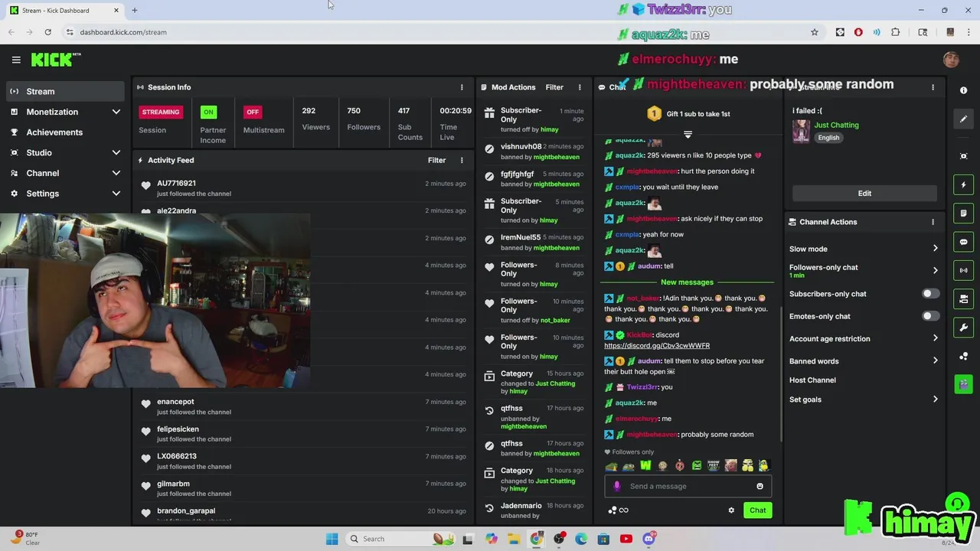The height and width of the screenshot is (551, 980).
Task: Filter the Activity Feed
Action: click(x=436, y=160)
